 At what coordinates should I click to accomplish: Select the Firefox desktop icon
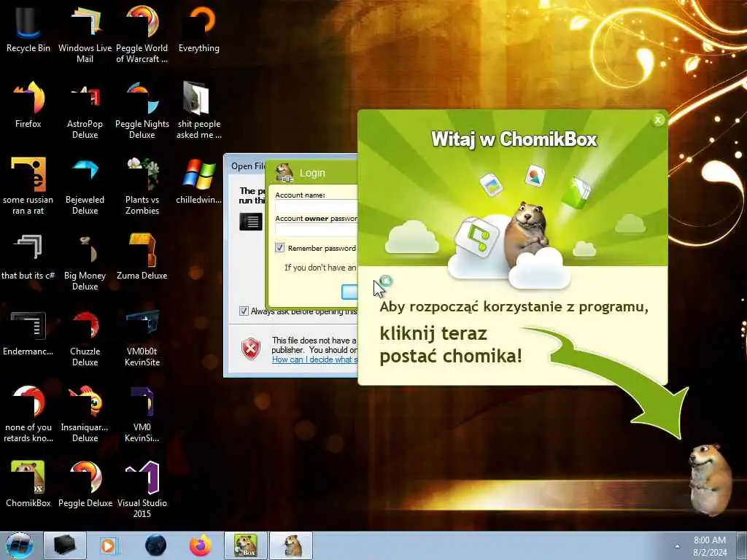coord(28,106)
